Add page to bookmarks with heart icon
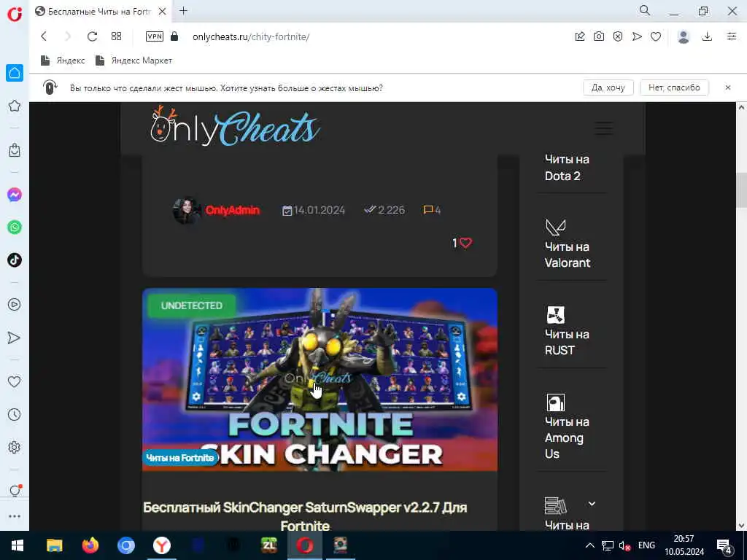This screenshot has height=560, width=747. click(656, 36)
